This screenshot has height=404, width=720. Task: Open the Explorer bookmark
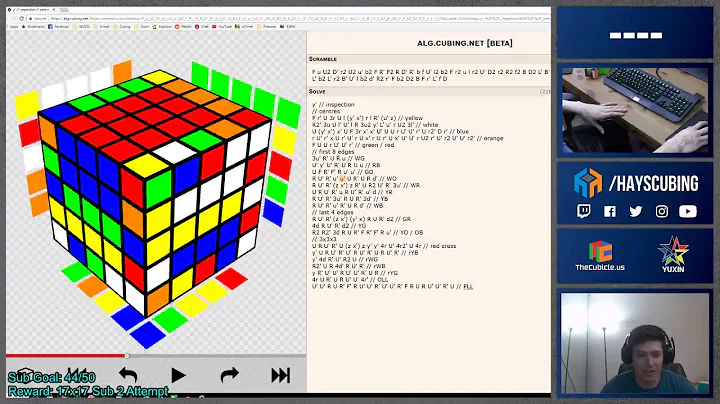(163, 27)
